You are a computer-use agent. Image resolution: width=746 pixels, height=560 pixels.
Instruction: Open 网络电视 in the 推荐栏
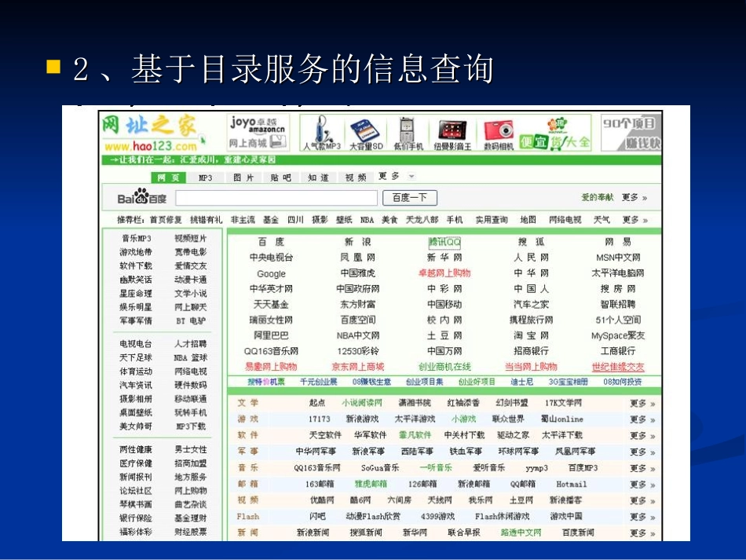point(565,220)
